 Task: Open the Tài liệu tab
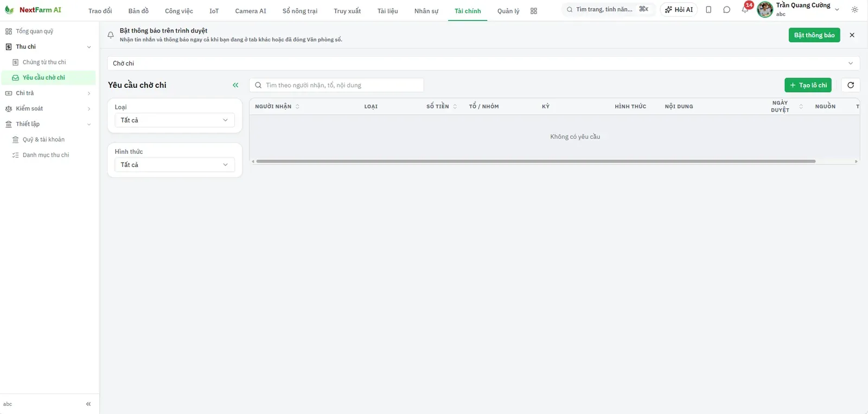pos(388,11)
